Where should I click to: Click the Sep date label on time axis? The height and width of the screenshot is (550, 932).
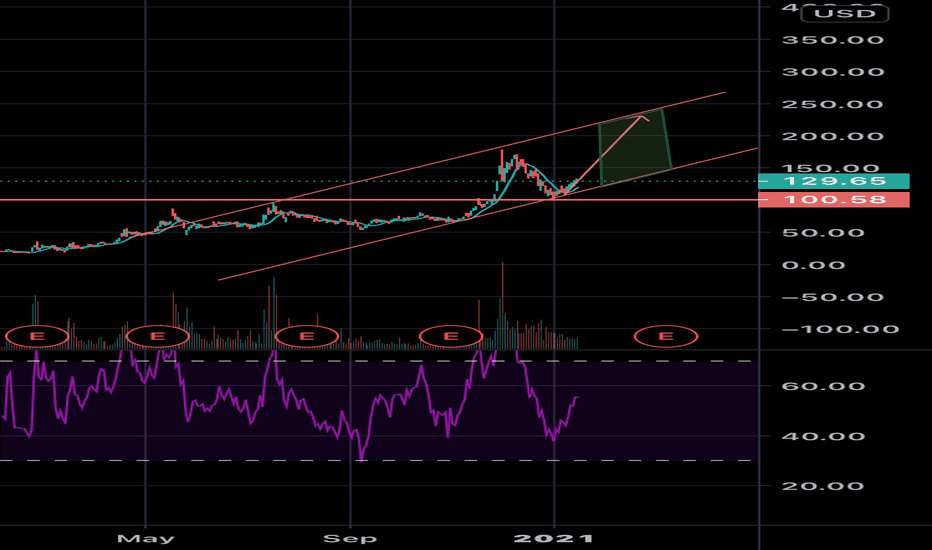point(350,539)
